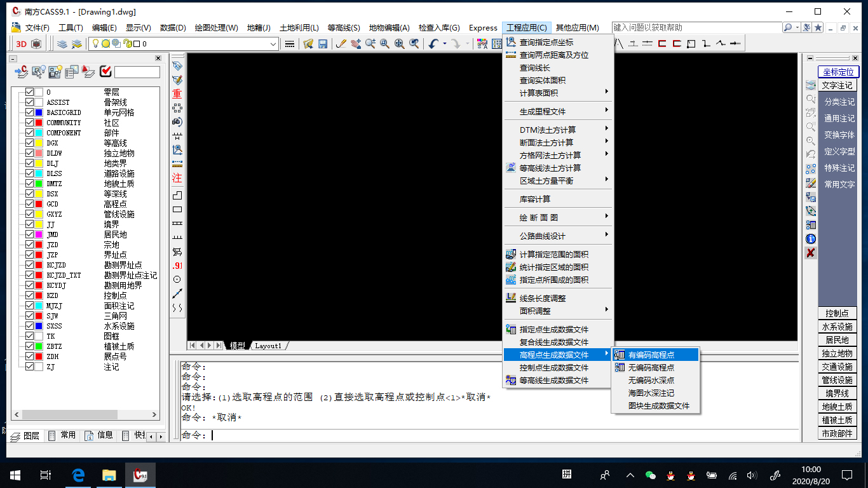The image size is (868, 488).
Task: Open the layer selector dropdown
Action: tap(273, 44)
